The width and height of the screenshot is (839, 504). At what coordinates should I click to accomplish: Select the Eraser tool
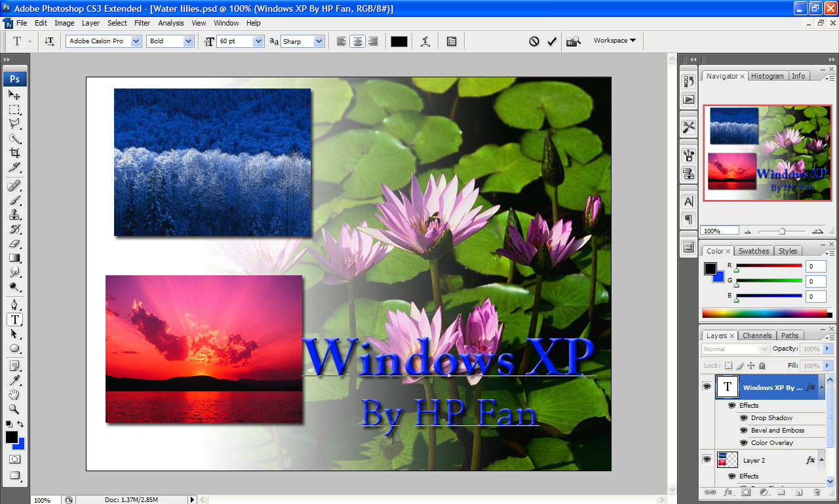click(14, 244)
